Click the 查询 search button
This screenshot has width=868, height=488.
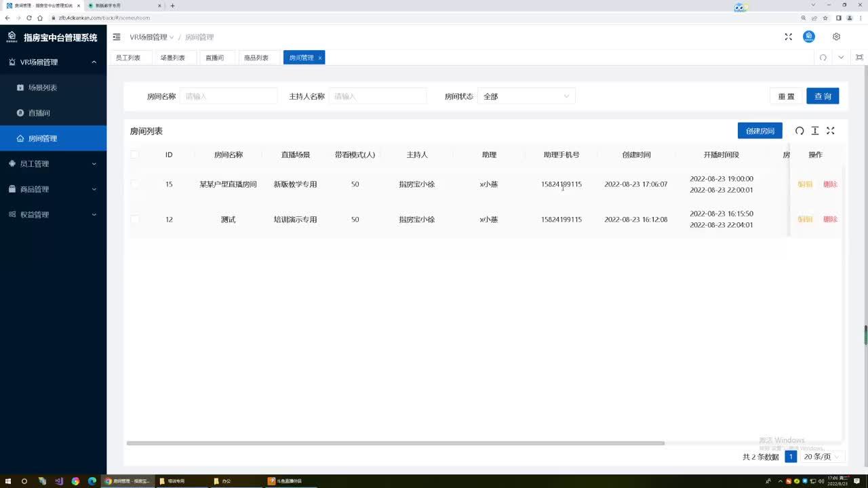[822, 96]
